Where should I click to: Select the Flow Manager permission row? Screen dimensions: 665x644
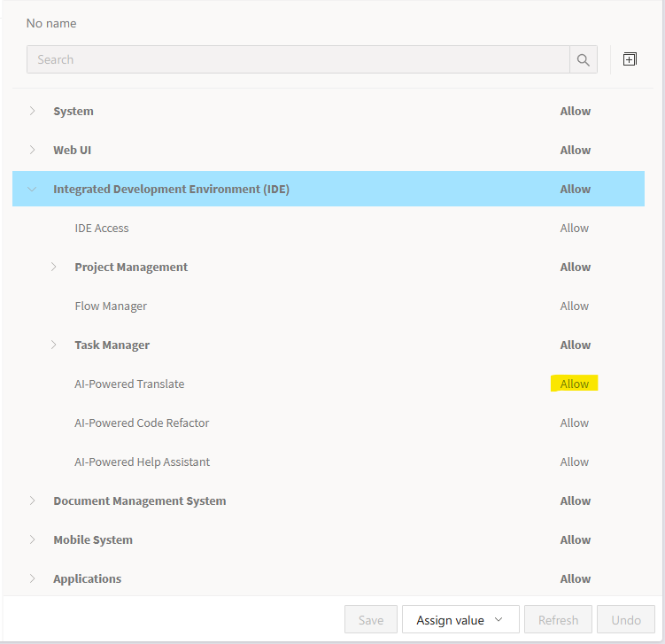click(x=111, y=306)
